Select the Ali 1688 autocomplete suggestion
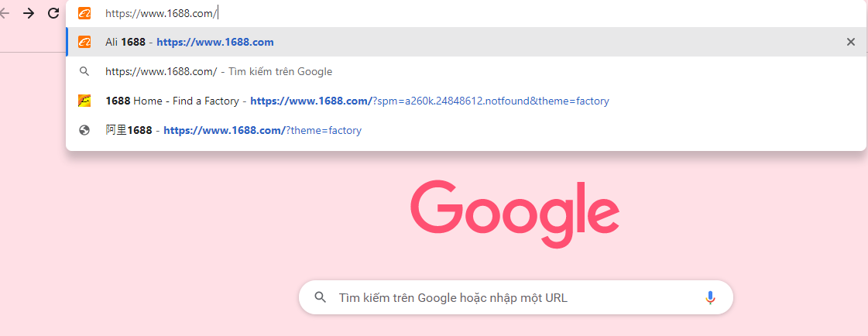This screenshot has width=868, height=336. [x=466, y=42]
